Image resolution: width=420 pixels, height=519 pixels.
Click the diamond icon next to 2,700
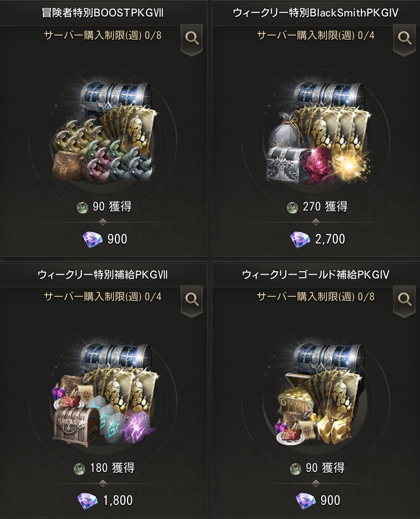point(300,239)
